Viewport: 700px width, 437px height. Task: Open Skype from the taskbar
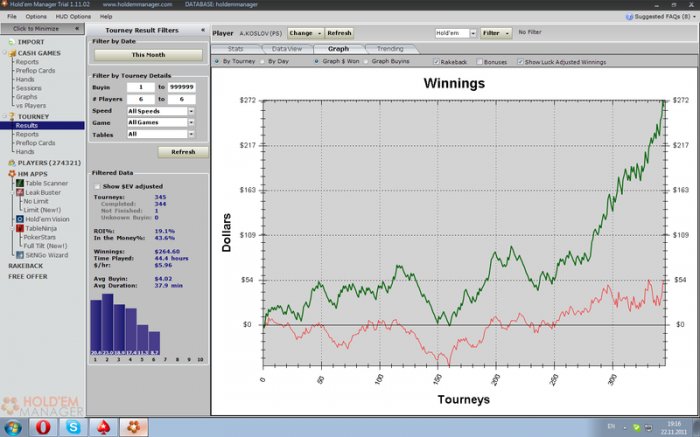(74, 426)
